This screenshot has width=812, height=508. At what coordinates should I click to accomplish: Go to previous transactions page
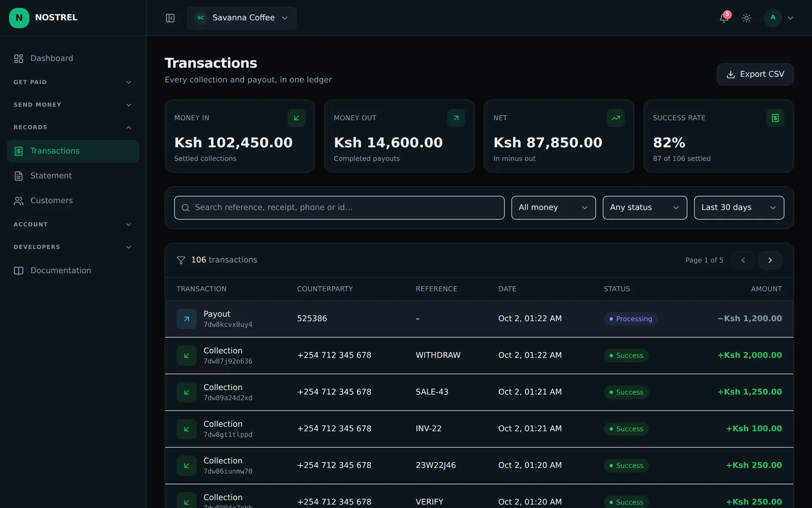(743, 260)
